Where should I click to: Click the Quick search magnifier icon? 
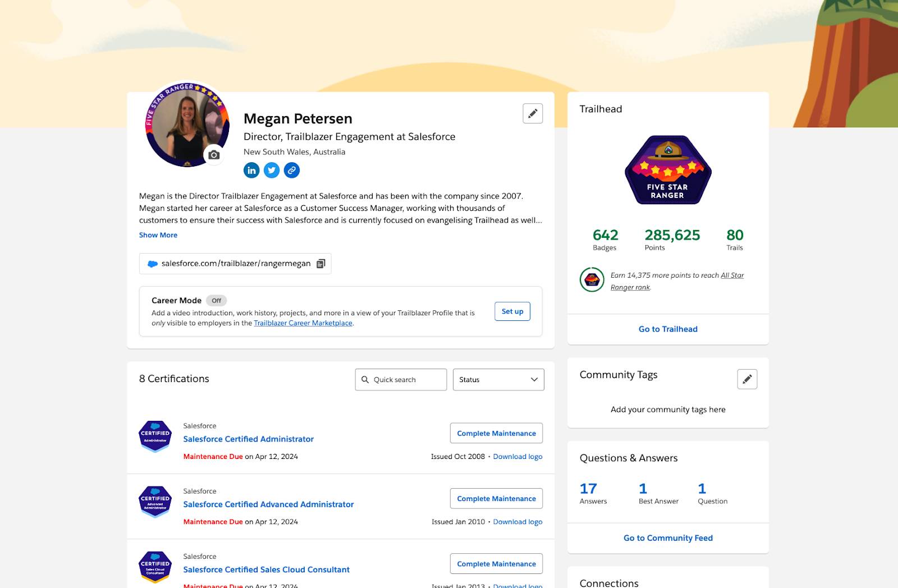pos(365,380)
